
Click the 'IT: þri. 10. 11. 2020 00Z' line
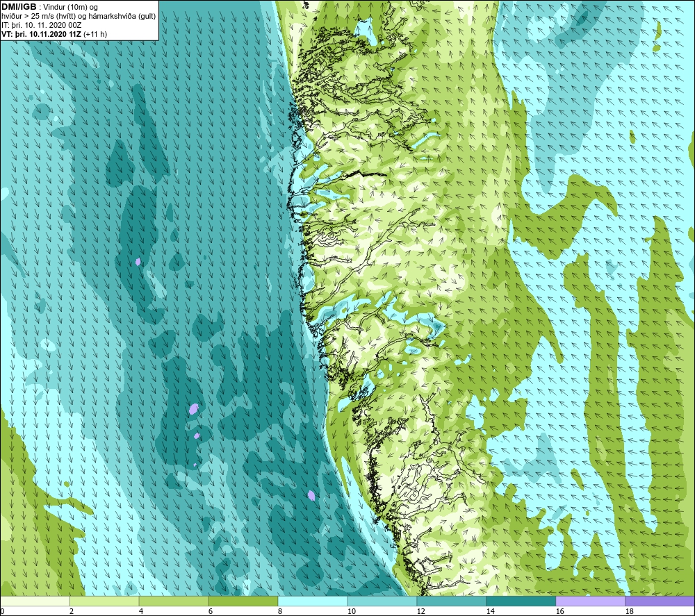coord(41,25)
